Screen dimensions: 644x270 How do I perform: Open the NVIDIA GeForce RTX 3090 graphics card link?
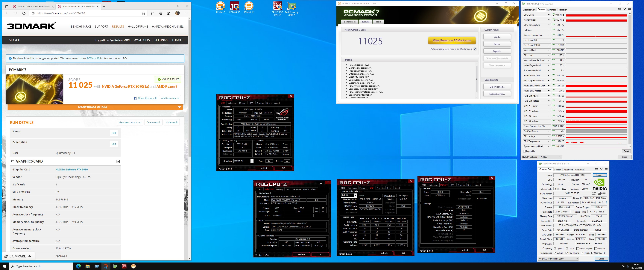(x=72, y=169)
